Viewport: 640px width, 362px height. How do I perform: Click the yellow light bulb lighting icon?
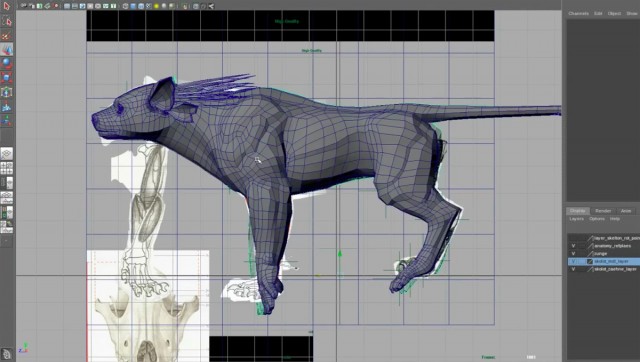point(156,6)
